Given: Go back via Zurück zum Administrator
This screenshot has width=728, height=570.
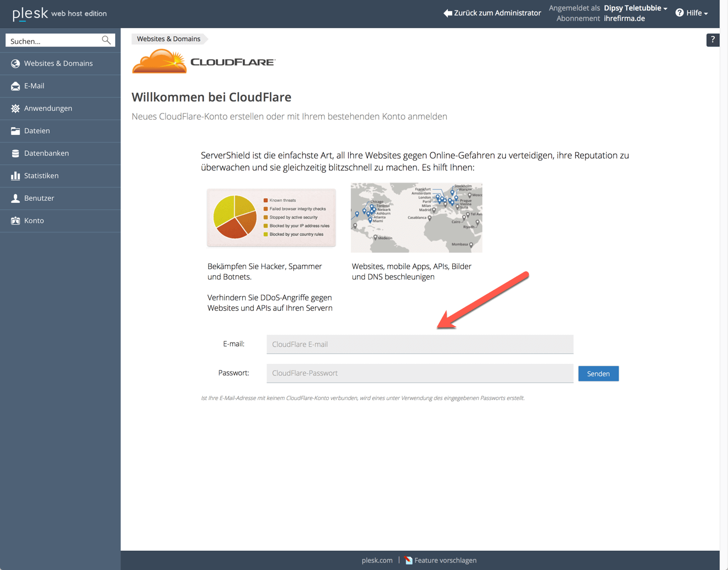Looking at the screenshot, I should (492, 13).
